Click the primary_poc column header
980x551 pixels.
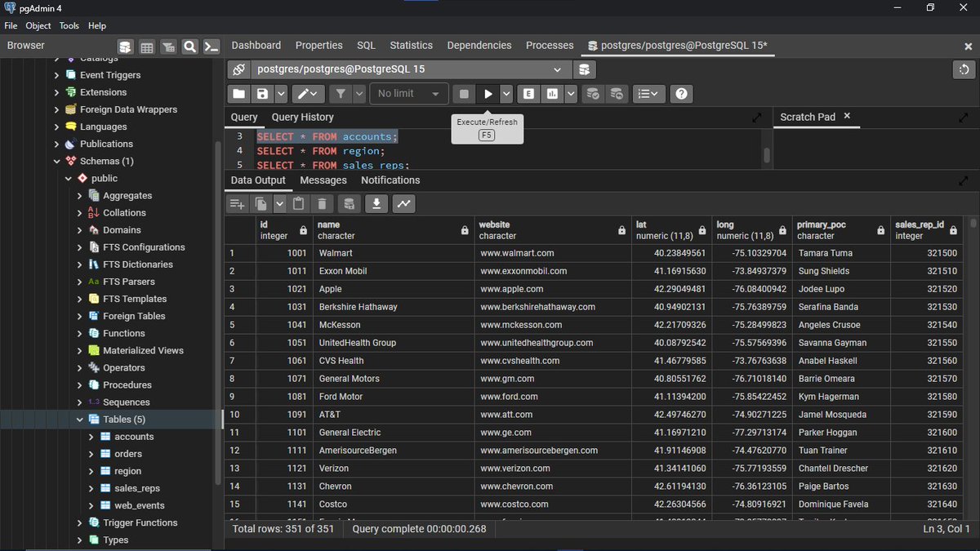841,230
